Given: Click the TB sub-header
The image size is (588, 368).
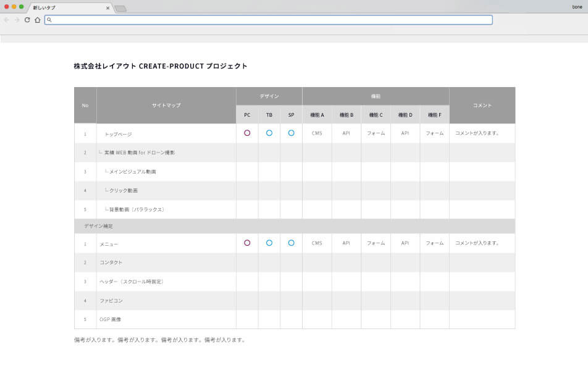Looking at the screenshot, I should [x=269, y=115].
